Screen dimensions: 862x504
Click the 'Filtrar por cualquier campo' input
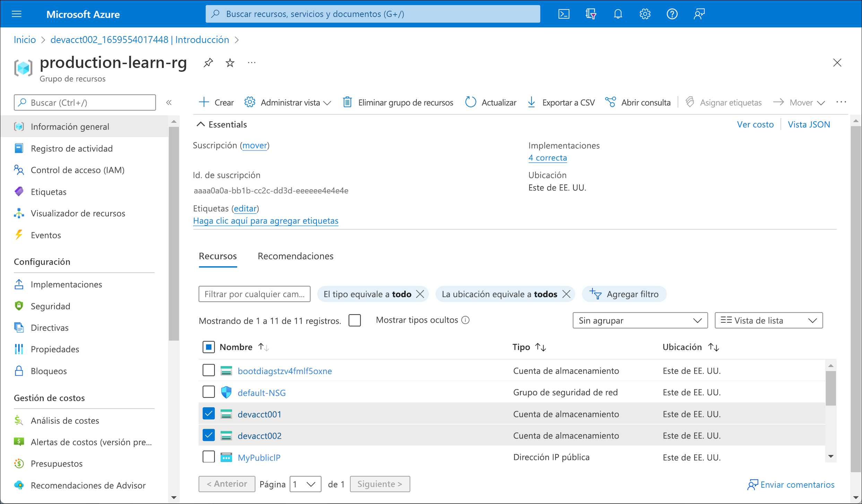[x=255, y=294]
